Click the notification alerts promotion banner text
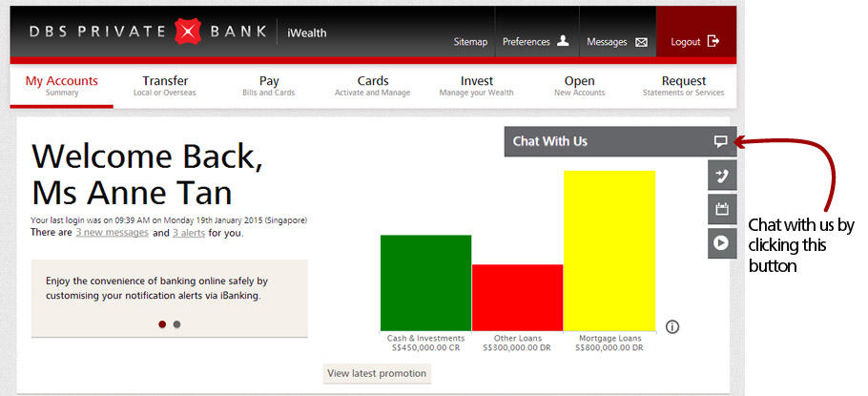This screenshot has height=396, width=868. coord(156,288)
